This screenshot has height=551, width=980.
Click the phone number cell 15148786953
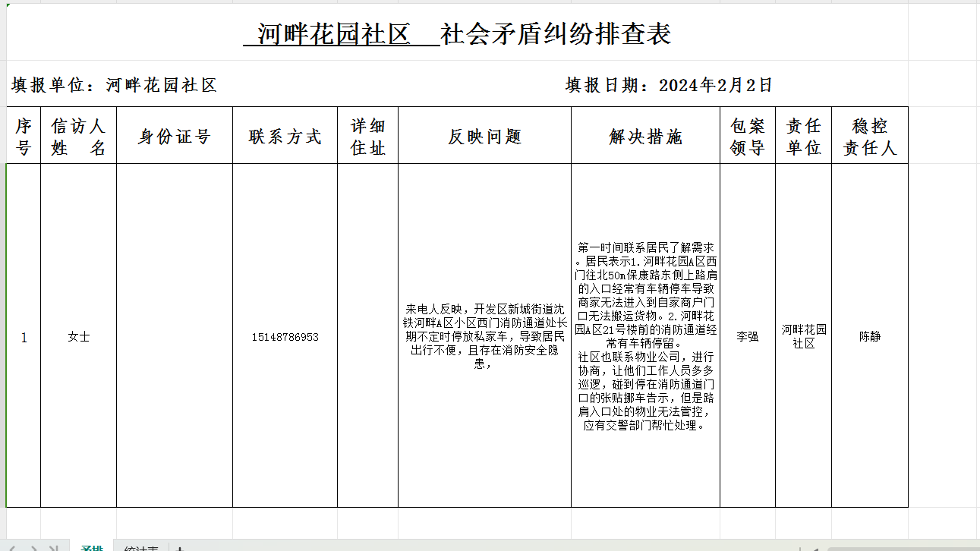pyautogui.click(x=285, y=336)
